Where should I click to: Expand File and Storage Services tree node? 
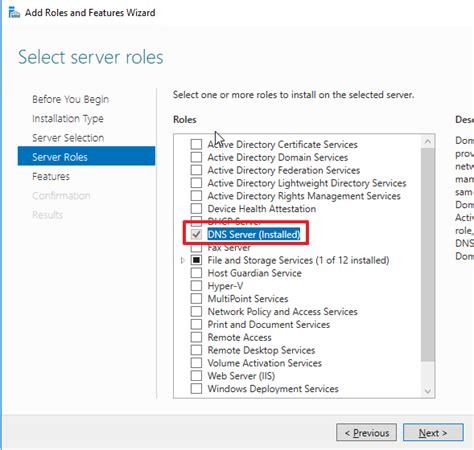pyautogui.click(x=182, y=260)
